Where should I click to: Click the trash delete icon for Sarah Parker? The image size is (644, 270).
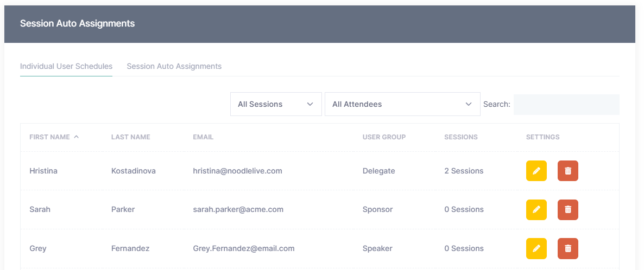tap(567, 209)
